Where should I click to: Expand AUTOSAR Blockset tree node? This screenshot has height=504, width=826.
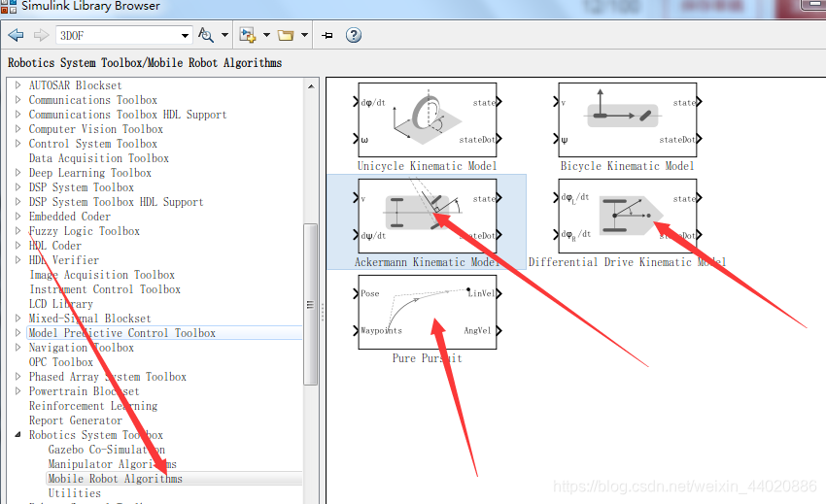click(x=17, y=84)
